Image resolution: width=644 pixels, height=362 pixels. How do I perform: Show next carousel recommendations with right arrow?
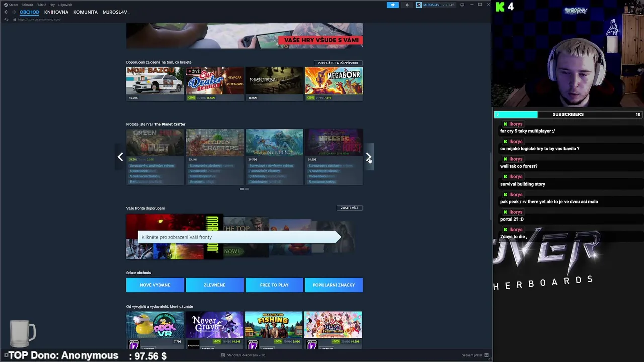pos(369,157)
